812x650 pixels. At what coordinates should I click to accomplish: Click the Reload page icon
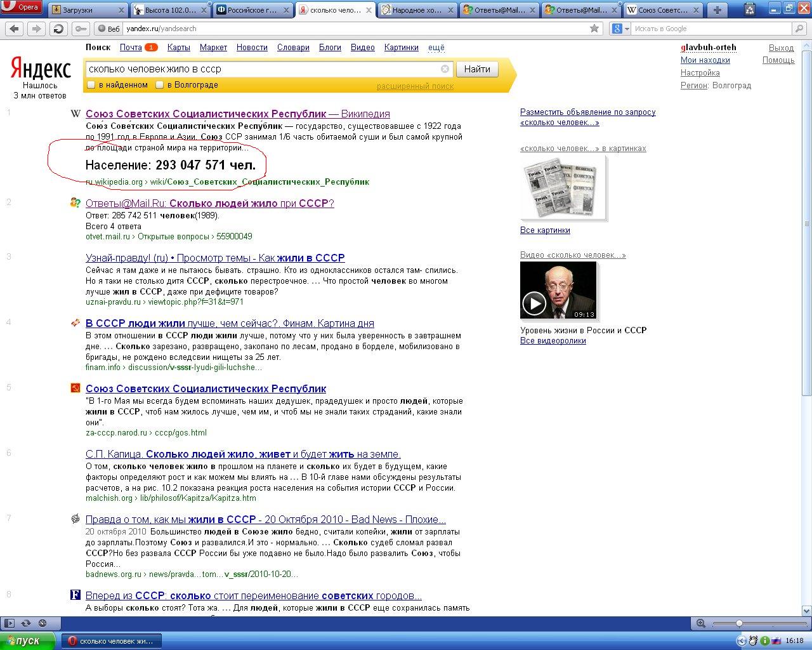click(58, 29)
